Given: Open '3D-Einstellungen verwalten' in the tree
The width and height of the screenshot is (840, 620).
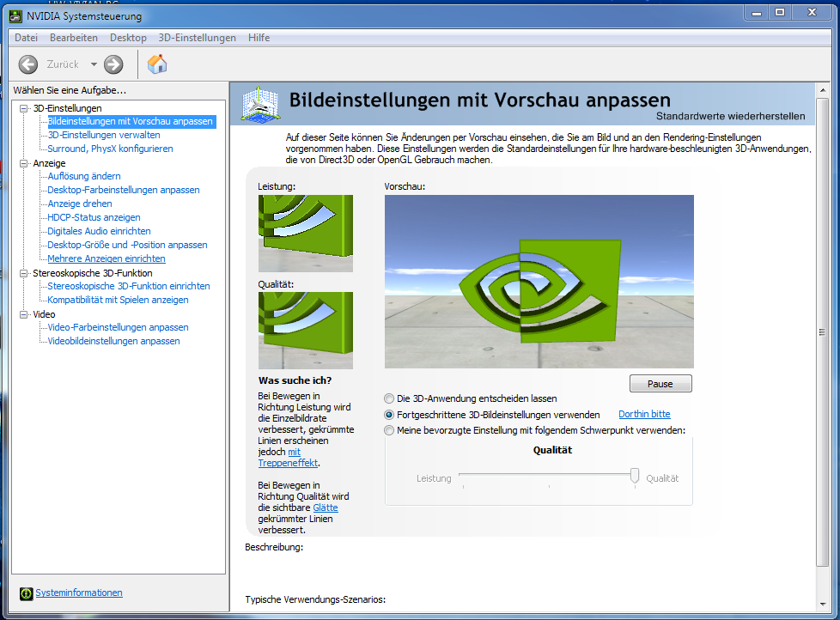Looking at the screenshot, I should coord(104,135).
